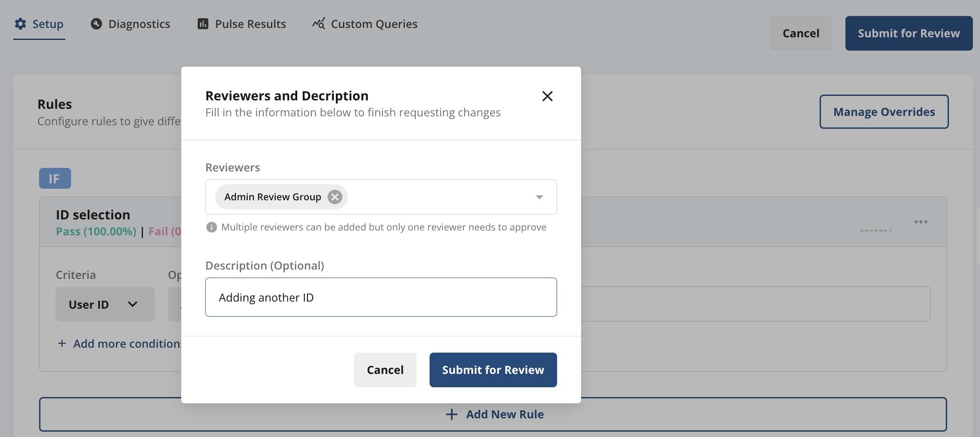Click the plus icon on Add New Rule
Viewport: 980px width, 437px height.
point(452,414)
